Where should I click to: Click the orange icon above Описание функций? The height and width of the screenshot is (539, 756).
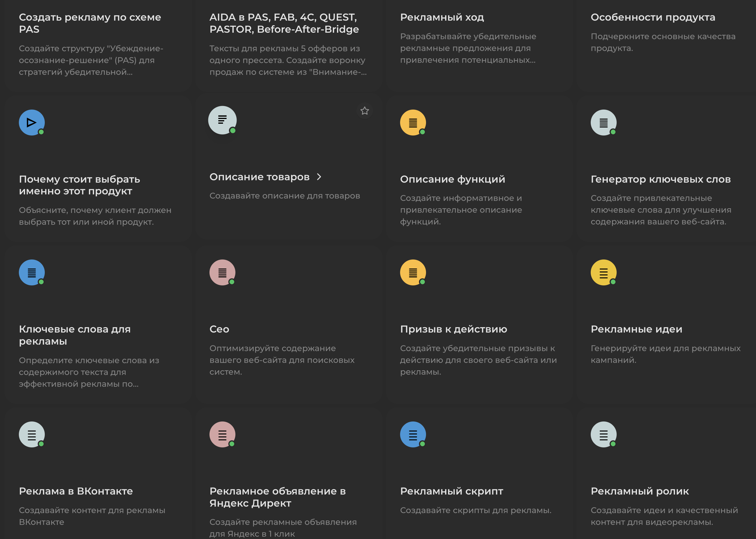tap(413, 123)
